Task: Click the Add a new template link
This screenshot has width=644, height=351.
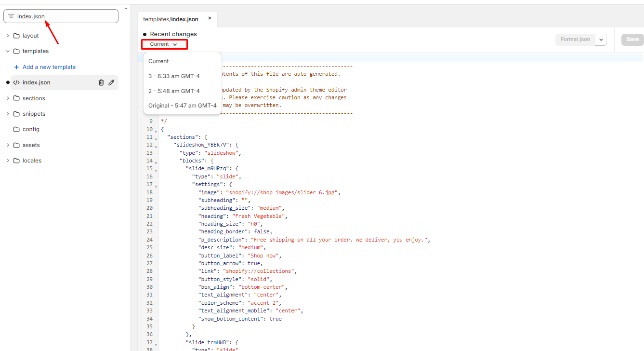Action: [49, 67]
